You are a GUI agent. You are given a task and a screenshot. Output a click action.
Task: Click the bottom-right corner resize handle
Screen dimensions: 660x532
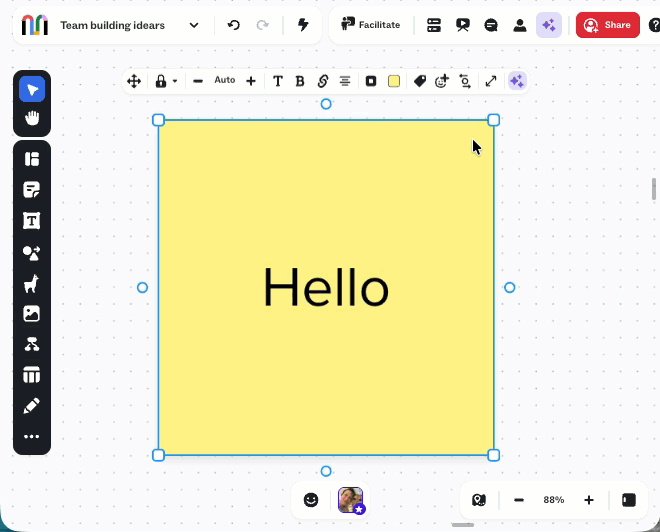pyautogui.click(x=494, y=455)
